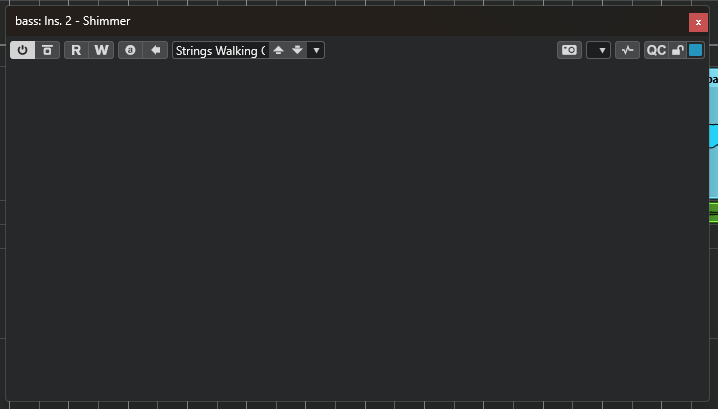718x409 pixels.
Task: Enable Write automation (W) button
Action: 101,50
